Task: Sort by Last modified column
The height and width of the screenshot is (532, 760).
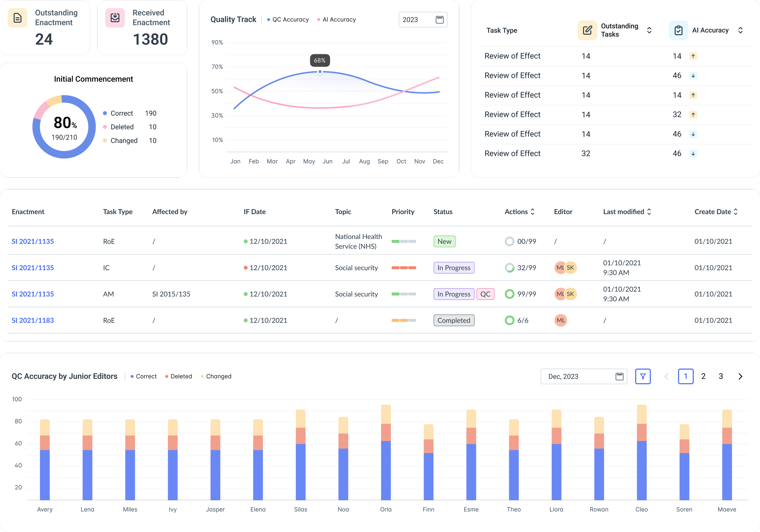Action: point(649,212)
